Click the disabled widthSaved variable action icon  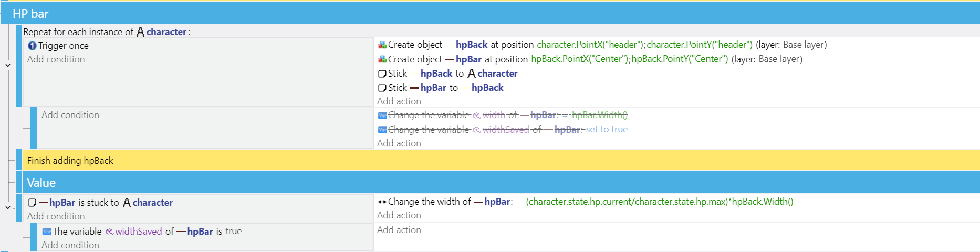[382, 129]
